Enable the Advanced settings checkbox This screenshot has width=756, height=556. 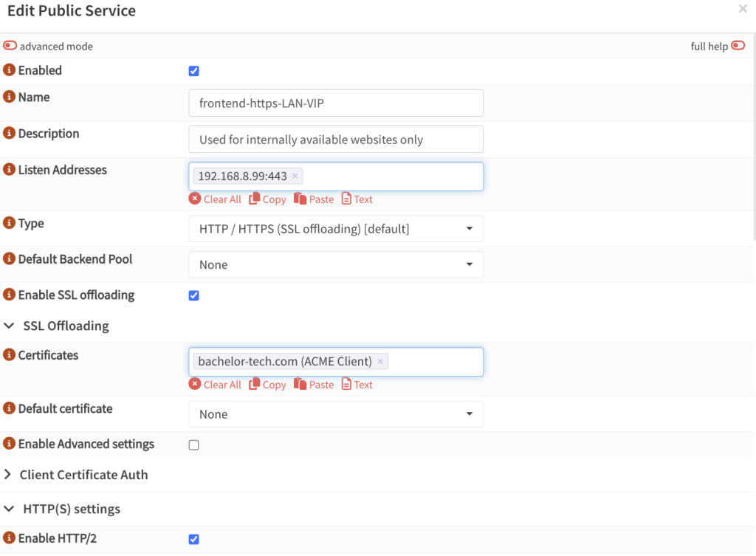point(193,445)
